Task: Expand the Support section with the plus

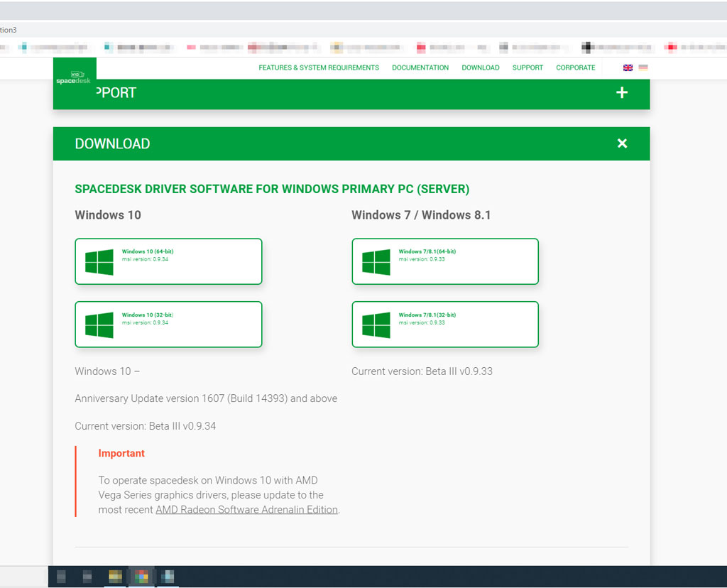Action: tap(622, 93)
